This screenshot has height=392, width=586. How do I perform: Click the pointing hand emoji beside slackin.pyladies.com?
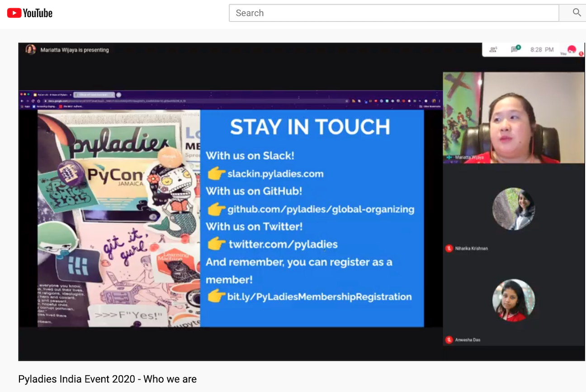click(216, 173)
